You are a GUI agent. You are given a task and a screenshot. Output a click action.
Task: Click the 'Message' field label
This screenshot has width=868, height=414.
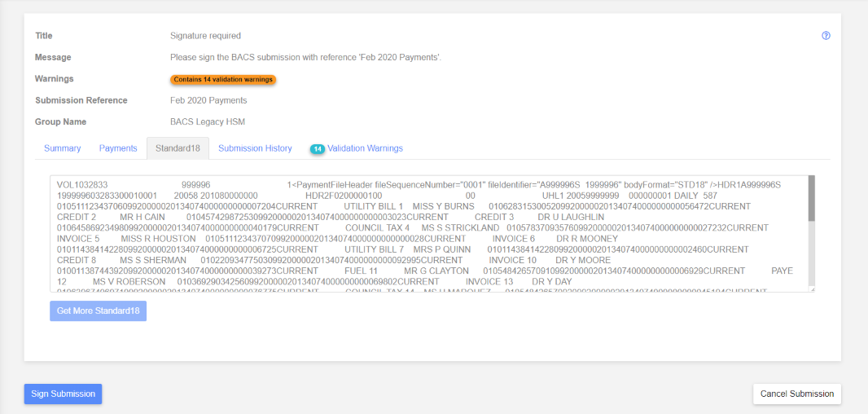[53, 57]
